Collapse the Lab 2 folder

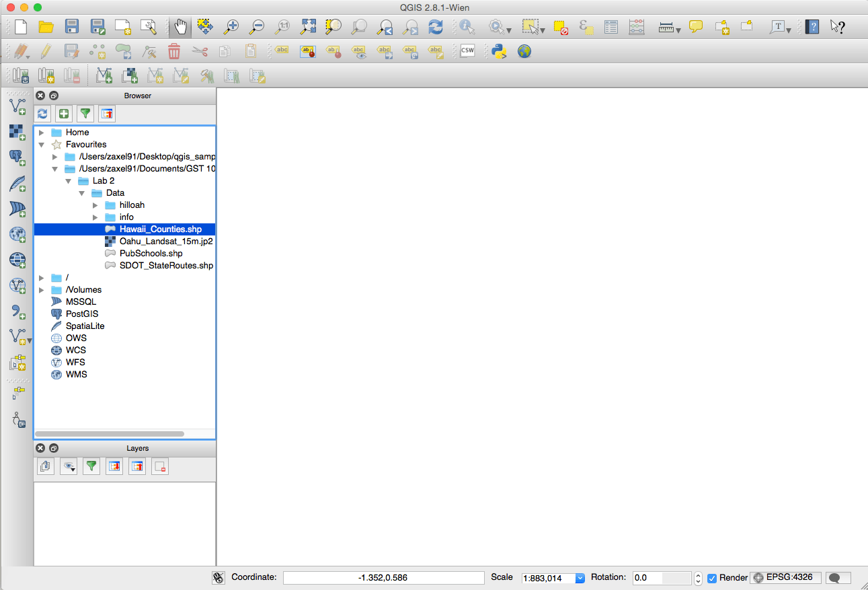pos(68,180)
